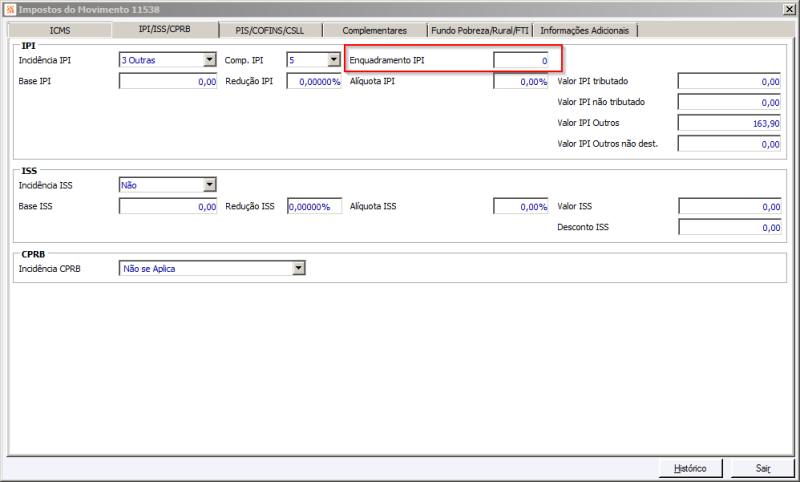Click the Incidência CPRB label
Image resolution: width=800 pixels, height=482 pixels.
[49, 269]
